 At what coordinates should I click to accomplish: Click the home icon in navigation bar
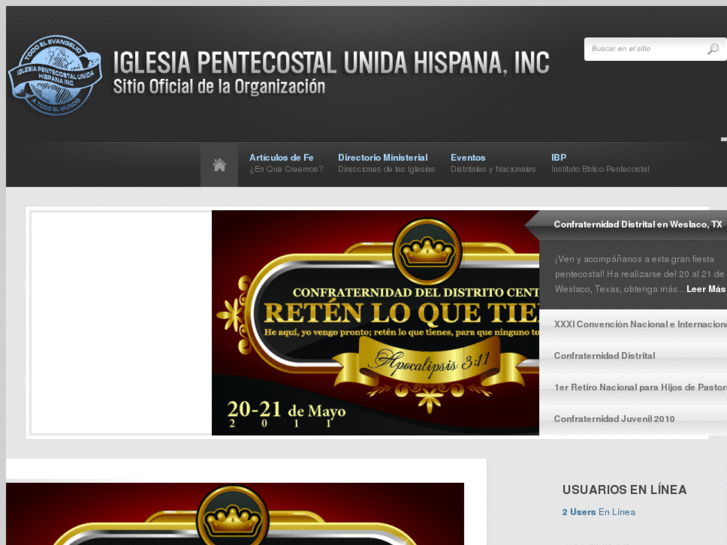219,165
